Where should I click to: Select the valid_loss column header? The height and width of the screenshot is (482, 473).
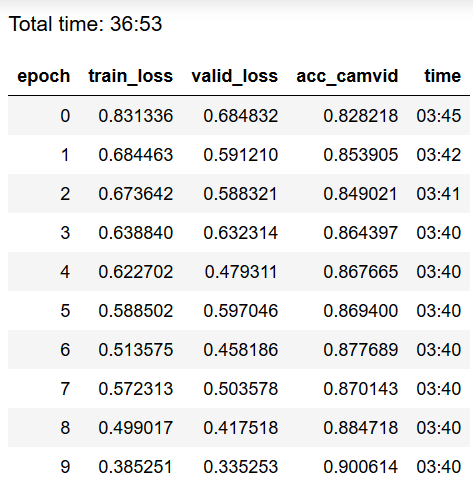coord(235,76)
